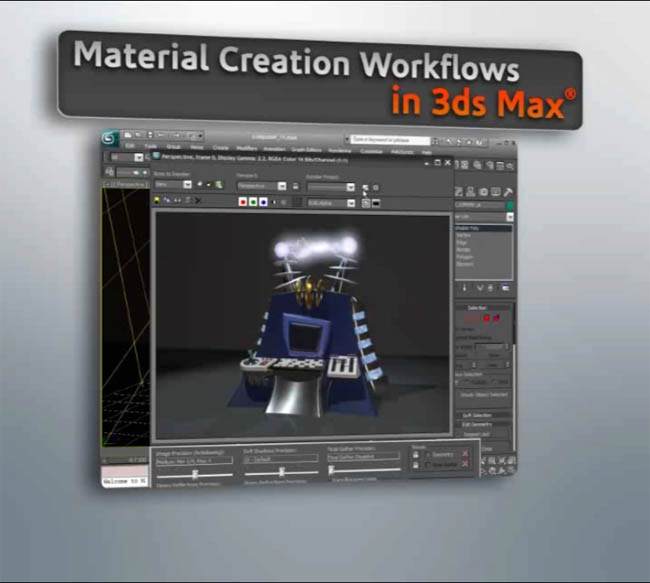Viewport: 650px width, 583px height.
Task: Click the black color swatch in render toolbar
Action: point(376,203)
